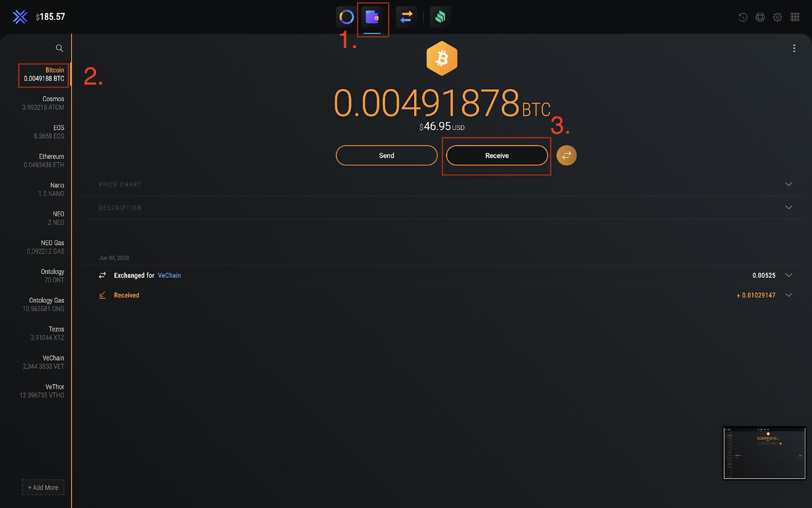
Task: Click the $185.57 total portfolio balance
Action: (x=50, y=17)
